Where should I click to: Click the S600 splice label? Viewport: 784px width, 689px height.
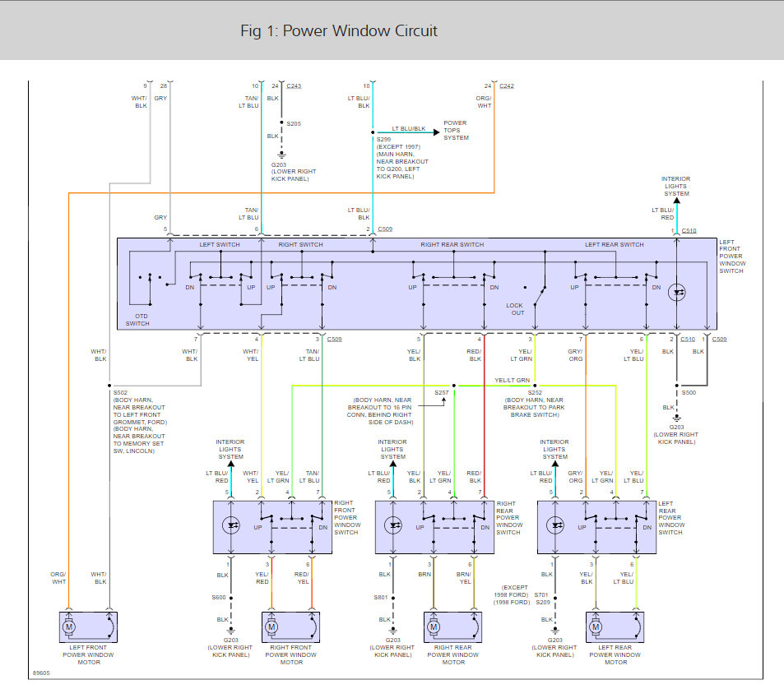point(219,598)
